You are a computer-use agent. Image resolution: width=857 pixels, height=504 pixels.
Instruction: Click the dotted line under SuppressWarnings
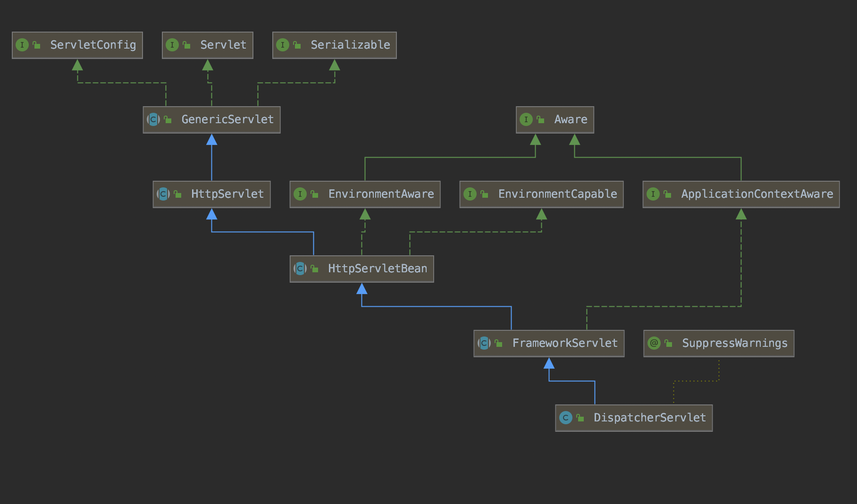(x=697, y=381)
